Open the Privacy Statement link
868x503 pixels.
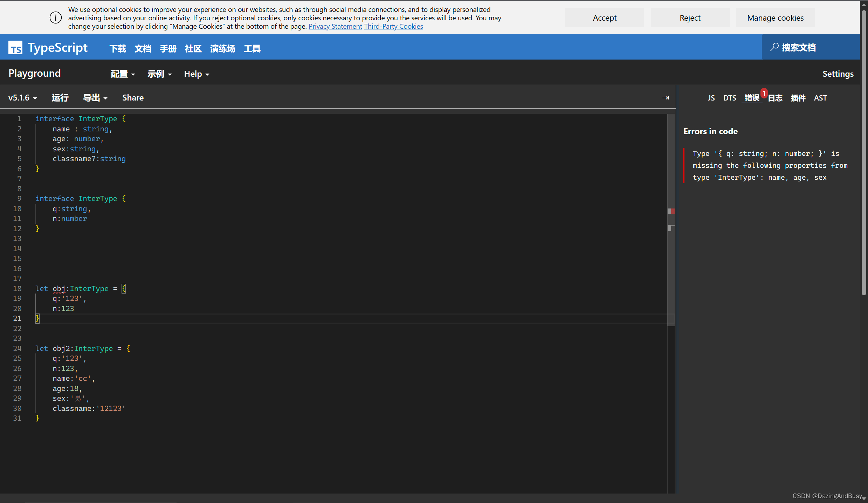(335, 26)
